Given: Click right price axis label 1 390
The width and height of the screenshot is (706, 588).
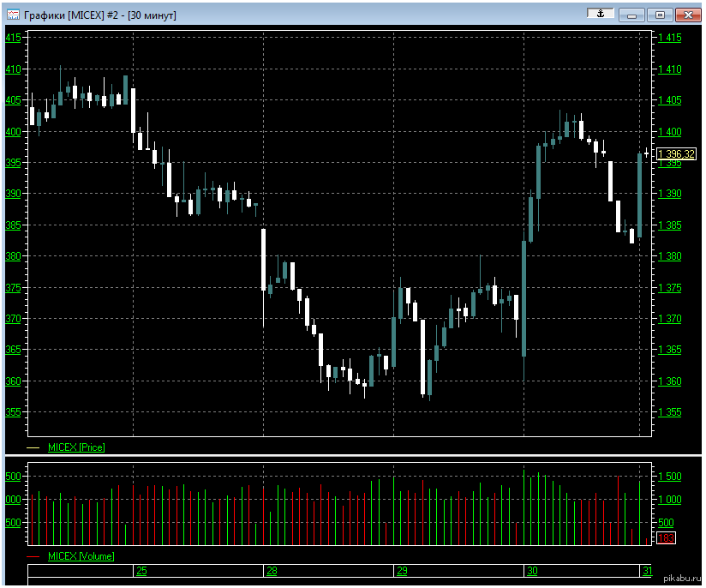Looking at the screenshot, I should [x=670, y=194].
